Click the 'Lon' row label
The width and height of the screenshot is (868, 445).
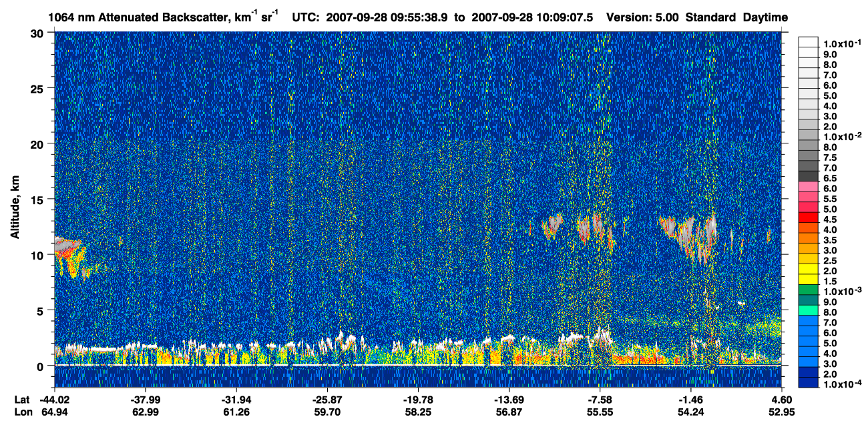[x=22, y=412]
